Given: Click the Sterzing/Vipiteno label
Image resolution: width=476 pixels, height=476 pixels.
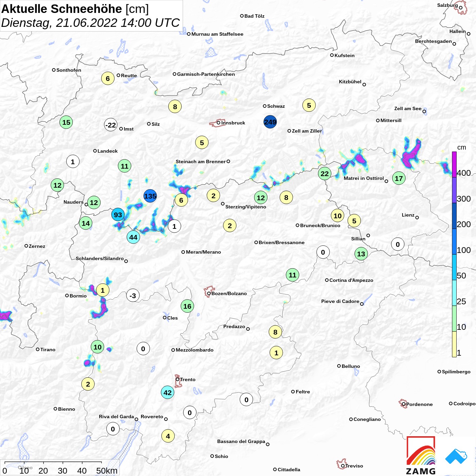Looking at the screenshot, I should [x=246, y=207].
